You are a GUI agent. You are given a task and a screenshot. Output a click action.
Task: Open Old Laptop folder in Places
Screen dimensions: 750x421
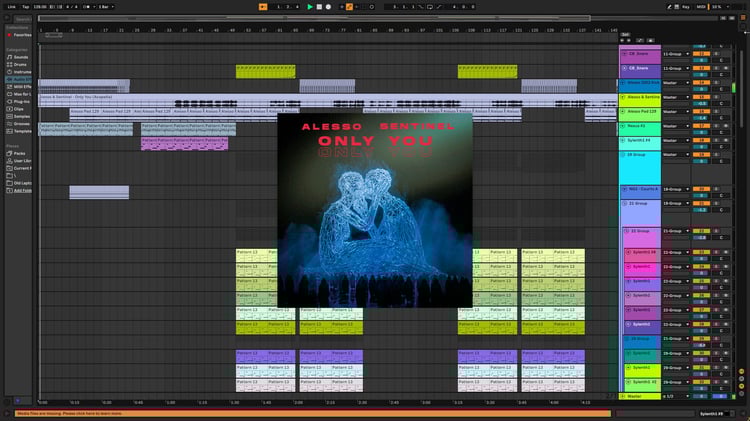[x=19, y=183]
